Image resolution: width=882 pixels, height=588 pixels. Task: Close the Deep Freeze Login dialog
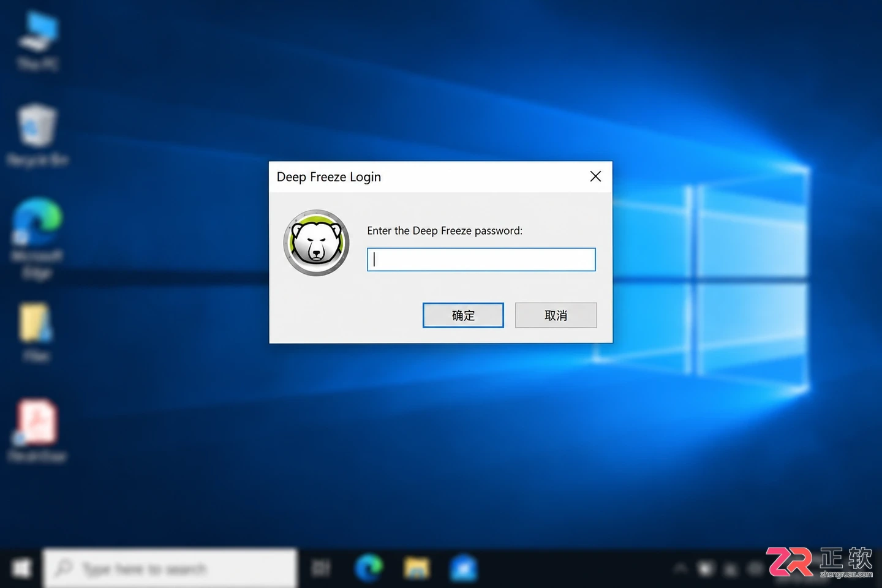pyautogui.click(x=595, y=176)
